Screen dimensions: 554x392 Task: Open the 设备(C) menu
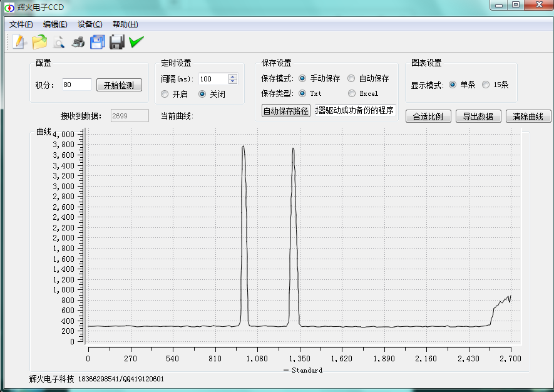click(90, 24)
